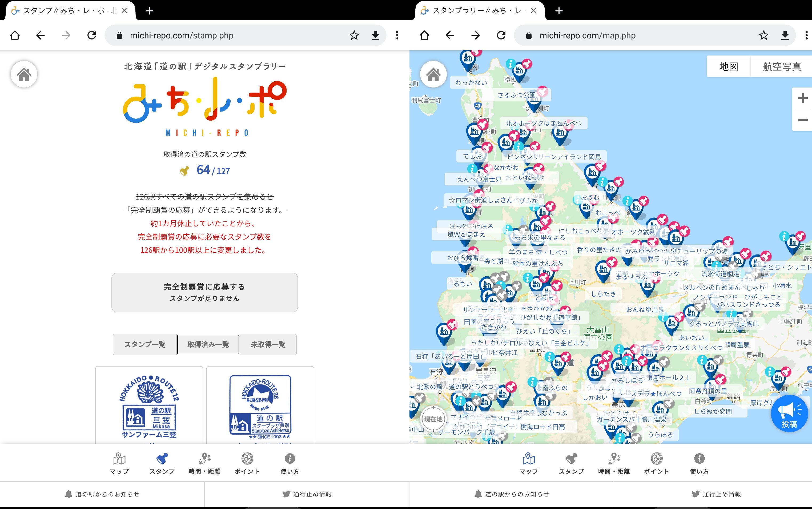
Task: Zoom out the map with minus button
Action: [803, 120]
